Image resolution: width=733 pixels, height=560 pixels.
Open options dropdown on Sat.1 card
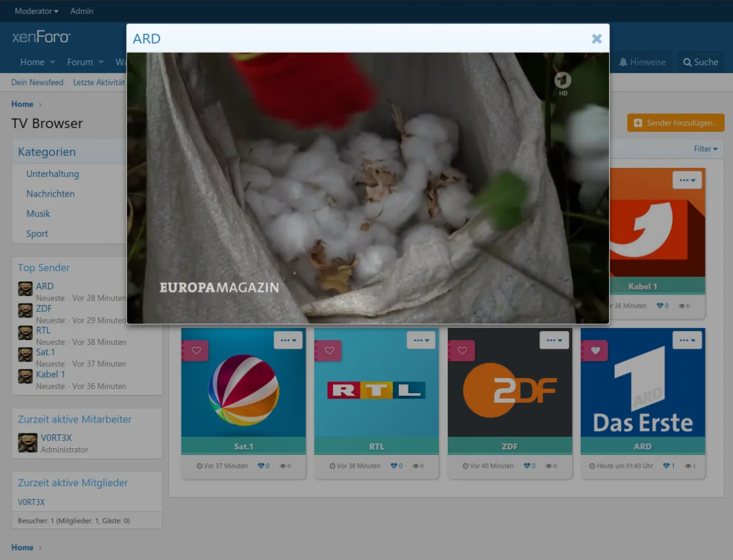click(288, 340)
